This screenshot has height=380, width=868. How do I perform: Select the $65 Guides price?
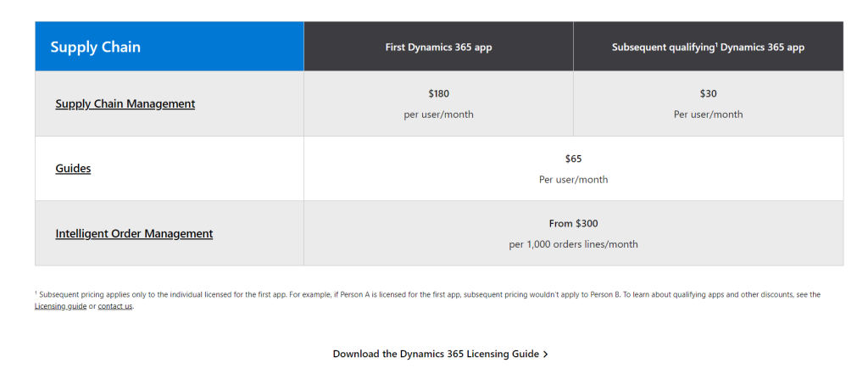(x=574, y=159)
